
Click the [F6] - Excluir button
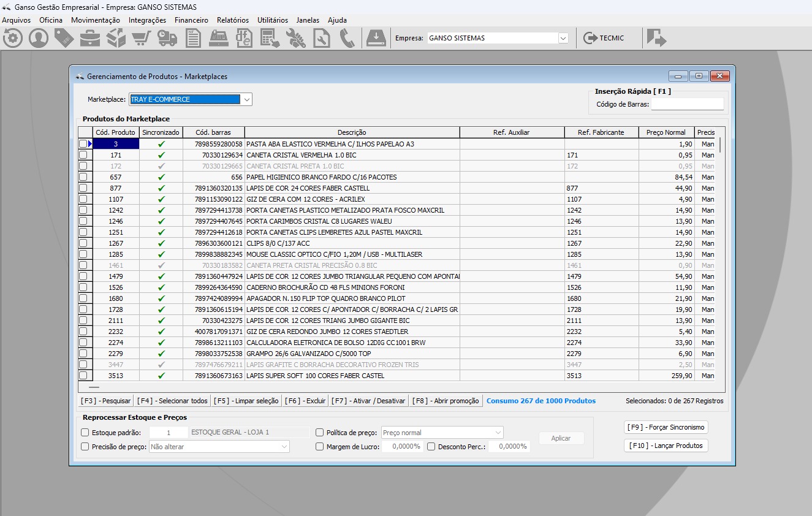pos(306,401)
